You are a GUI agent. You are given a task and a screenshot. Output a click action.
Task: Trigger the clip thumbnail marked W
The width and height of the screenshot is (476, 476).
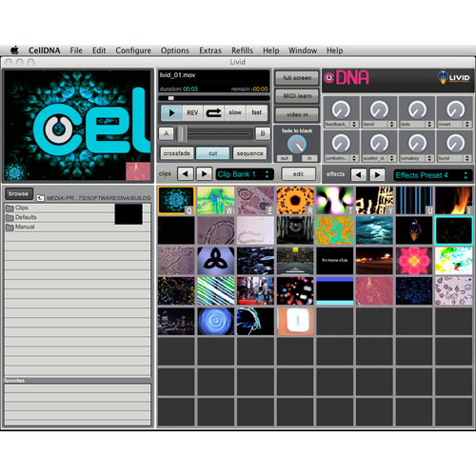click(x=216, y=201)
